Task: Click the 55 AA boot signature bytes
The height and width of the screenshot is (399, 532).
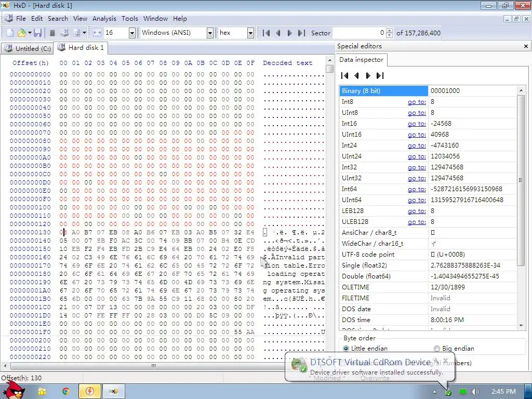Action: (244, 332)
